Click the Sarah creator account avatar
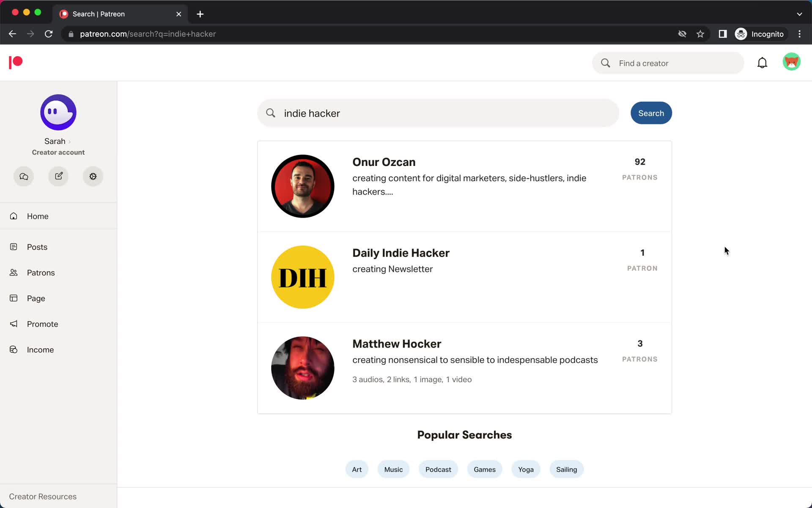The image size is (812, 508). [58, 111]
